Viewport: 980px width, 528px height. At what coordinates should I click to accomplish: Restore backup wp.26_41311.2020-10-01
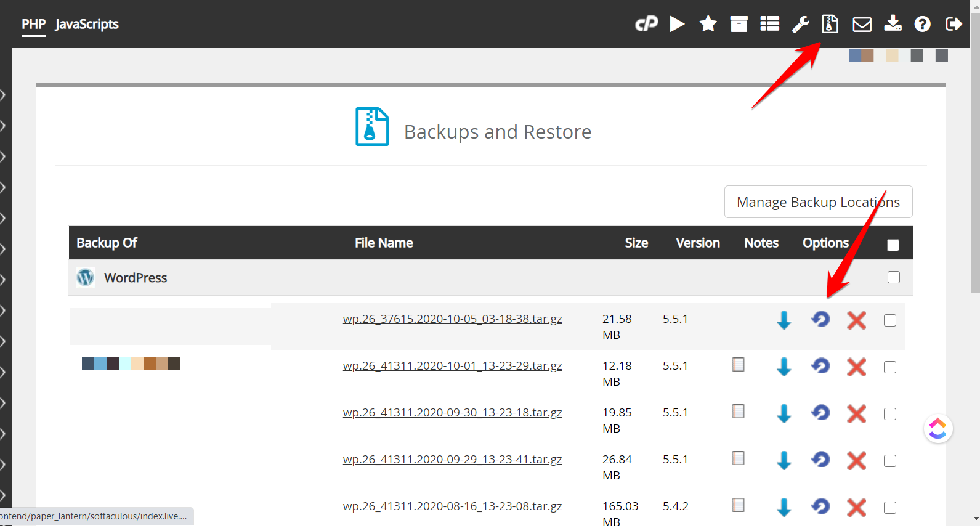820,366
